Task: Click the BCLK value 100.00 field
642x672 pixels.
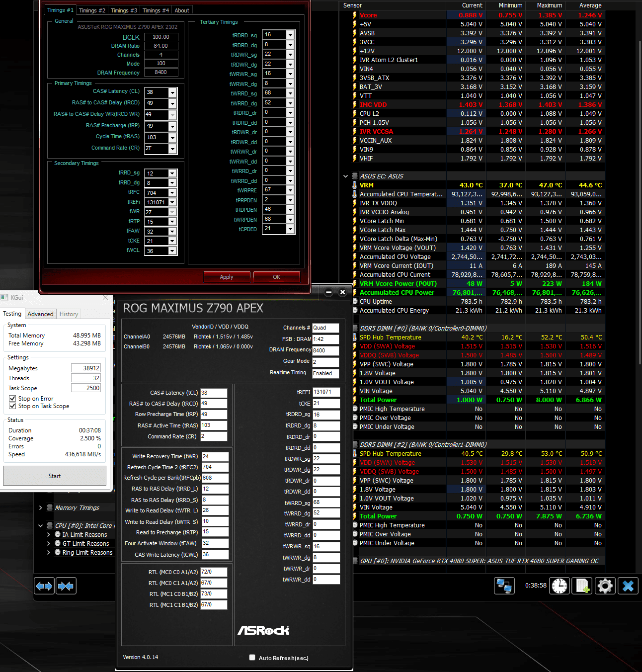Action: [x=161, y=37]
